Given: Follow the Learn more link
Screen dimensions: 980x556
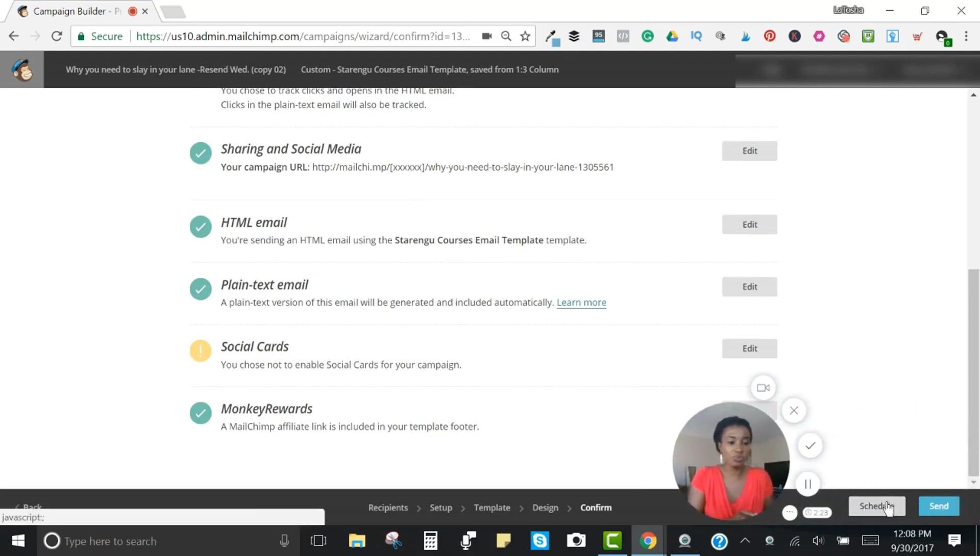Looking at the screenshot, I should pos(581,302).
